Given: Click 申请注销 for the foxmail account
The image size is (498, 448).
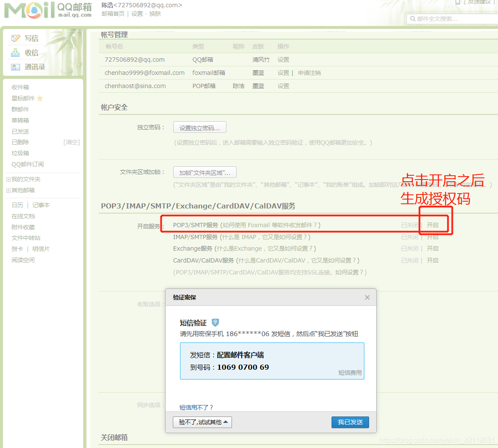Looking at the screenshot, I should point(309,73).
